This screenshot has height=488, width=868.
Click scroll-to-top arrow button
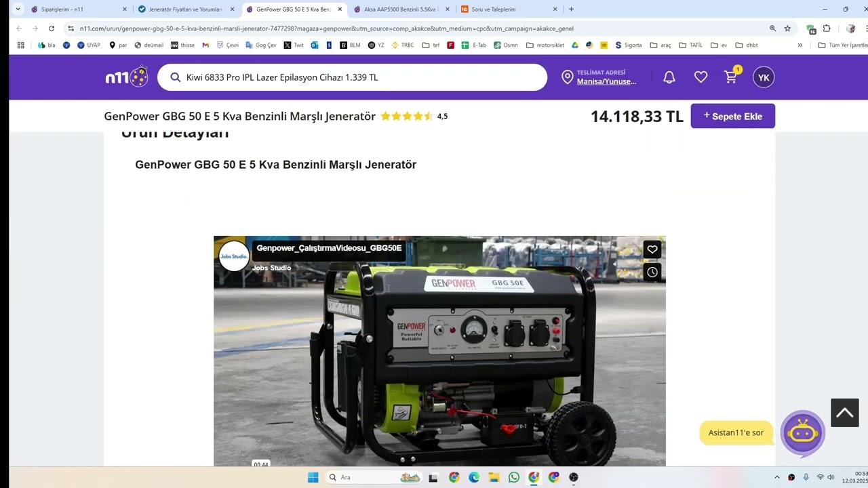[845, 413]
